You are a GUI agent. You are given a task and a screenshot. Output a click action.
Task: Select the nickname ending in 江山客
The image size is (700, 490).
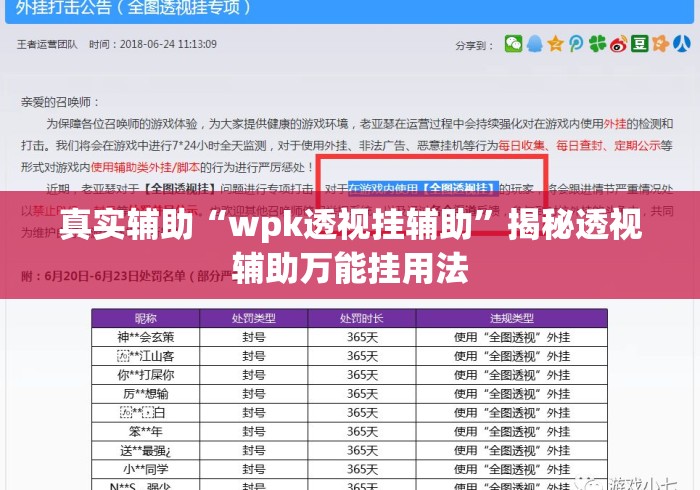click(x=146, y=356)
